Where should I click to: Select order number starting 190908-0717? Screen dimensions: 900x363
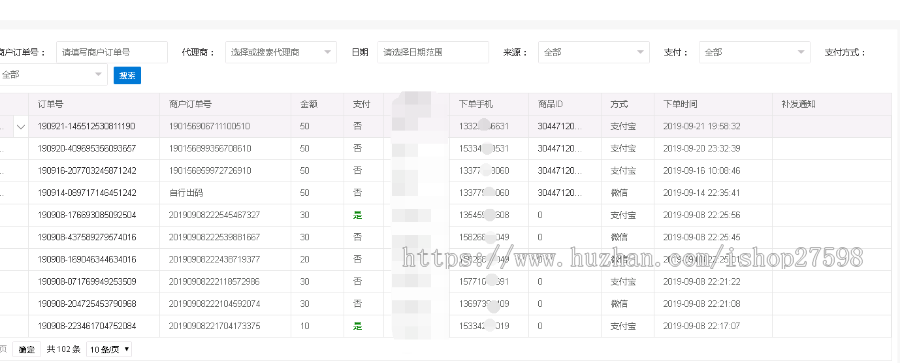pos(87,282)
